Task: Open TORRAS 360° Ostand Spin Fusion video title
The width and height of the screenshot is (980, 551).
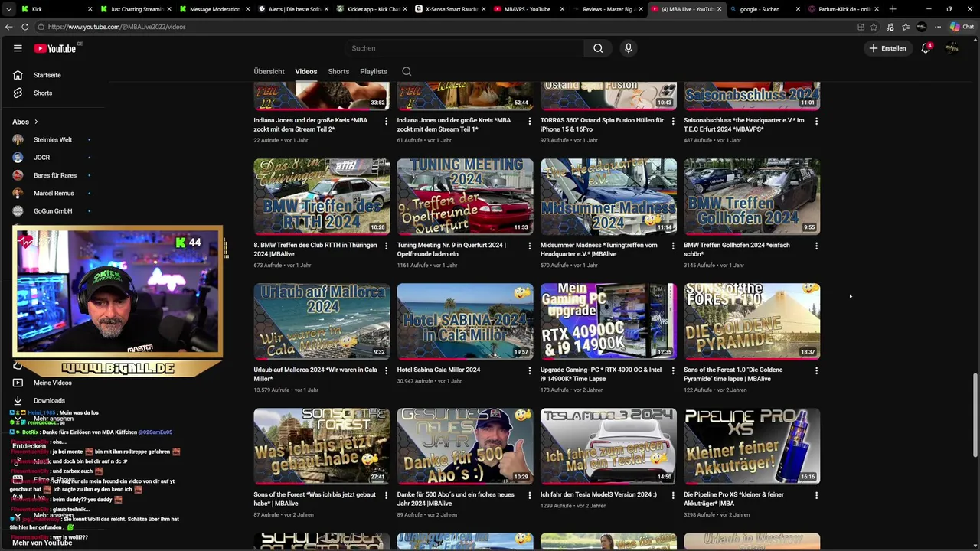Action: 602,125
